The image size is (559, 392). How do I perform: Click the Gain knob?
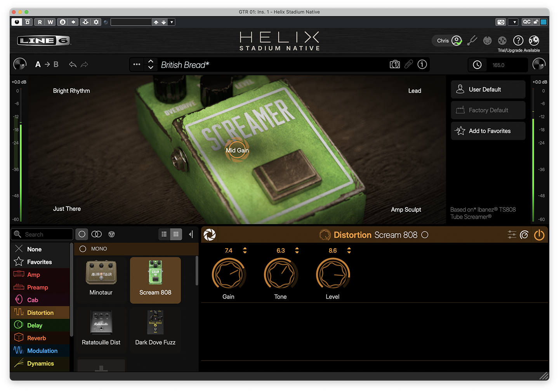tap(229, 274)
